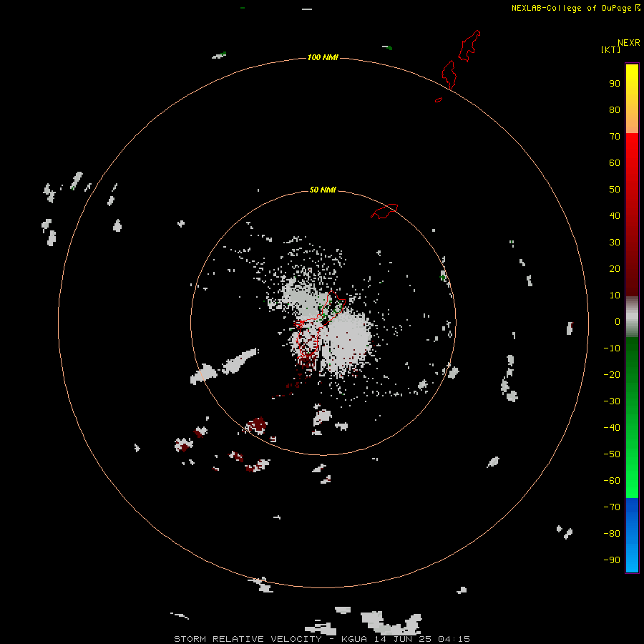The width and height of the screenshot is (644, 644).
Task: Click the -30 value on the color scale
Action: 612,401
